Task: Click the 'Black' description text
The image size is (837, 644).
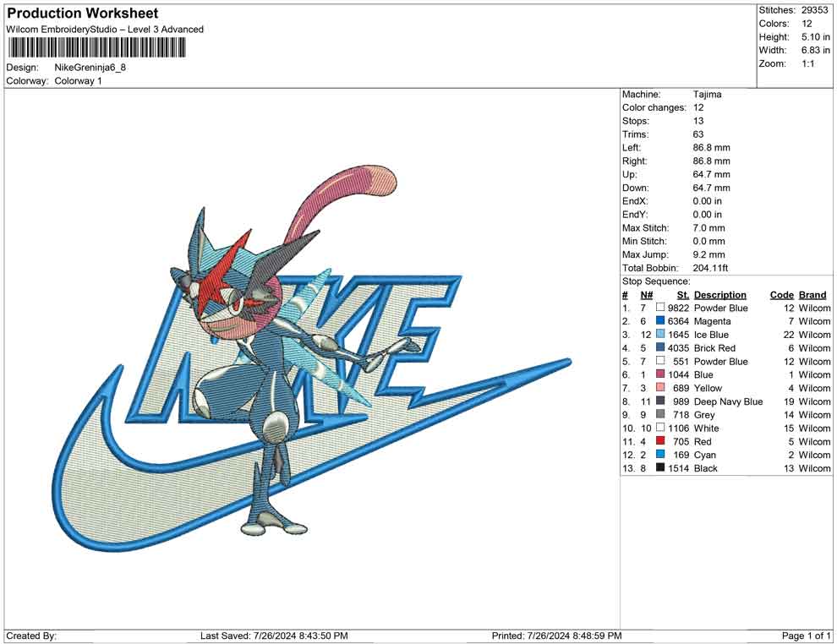Action: coord(706,468)
